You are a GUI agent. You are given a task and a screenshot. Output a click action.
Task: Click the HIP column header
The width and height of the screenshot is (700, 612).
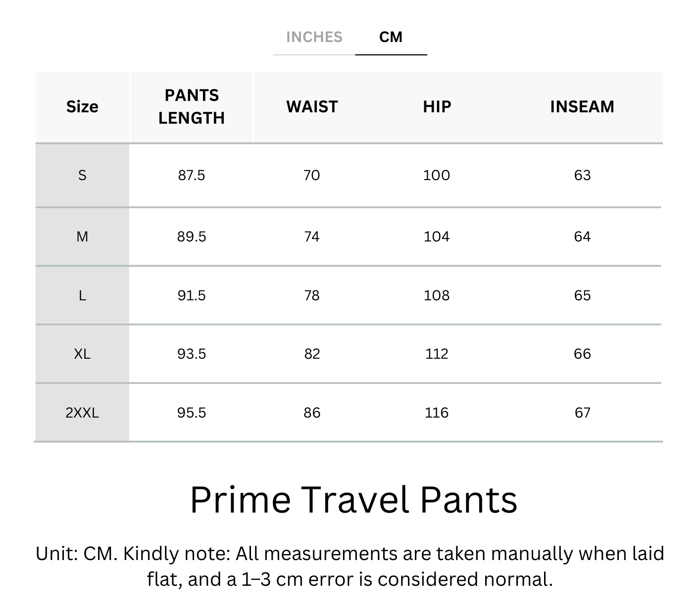[437, 107]
